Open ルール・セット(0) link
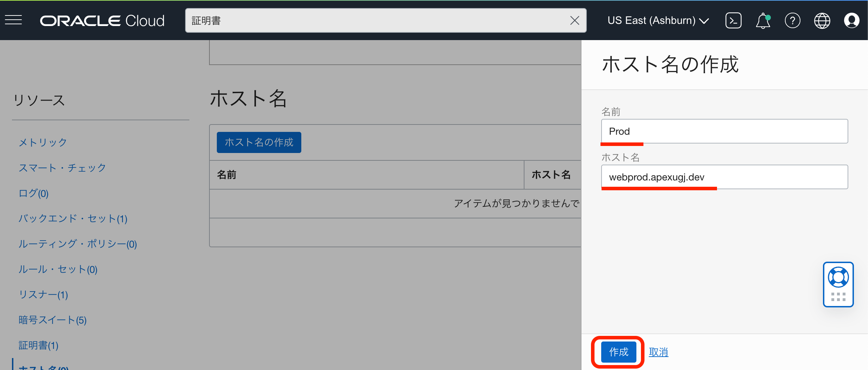 tap(58, 269)
